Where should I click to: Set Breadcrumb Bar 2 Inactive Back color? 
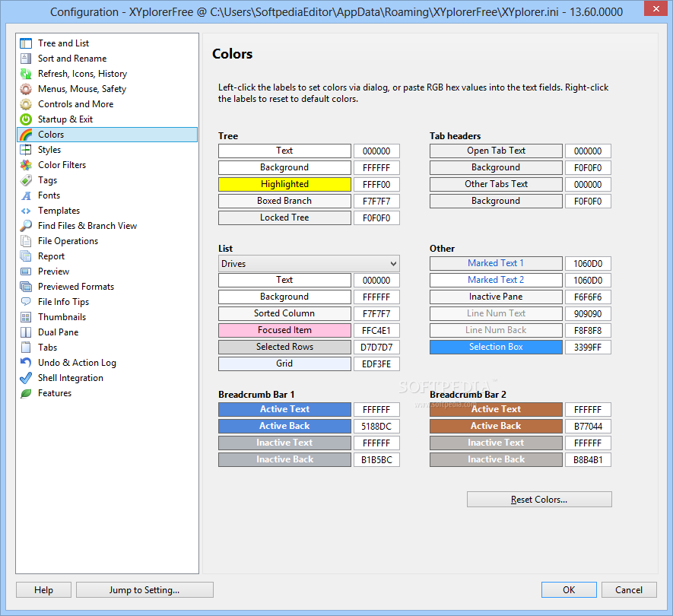(496, 459)
